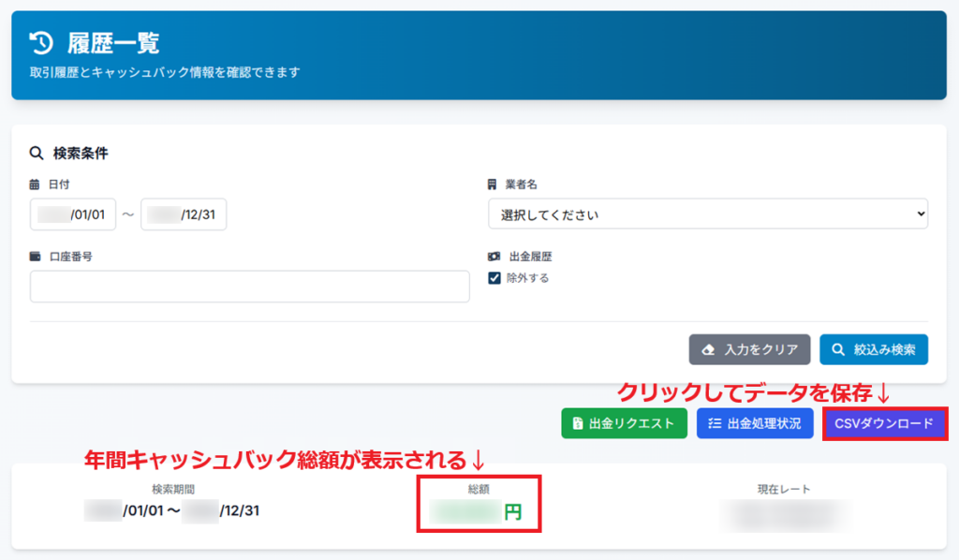Image resolution: width=959 pixels, height=560 pixels.
Task: Click the green 出金リクエスト button
Action: (x=624, y=422)
